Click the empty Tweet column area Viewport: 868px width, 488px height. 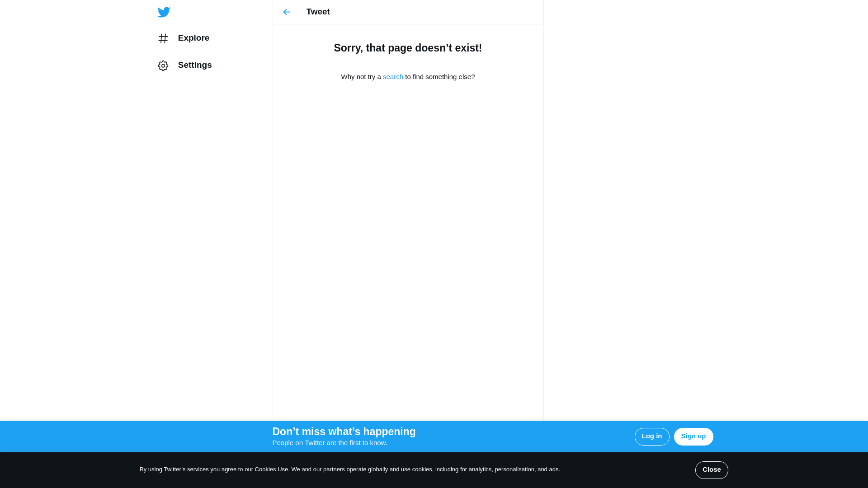pyautogui.click(x=408, y=249)
